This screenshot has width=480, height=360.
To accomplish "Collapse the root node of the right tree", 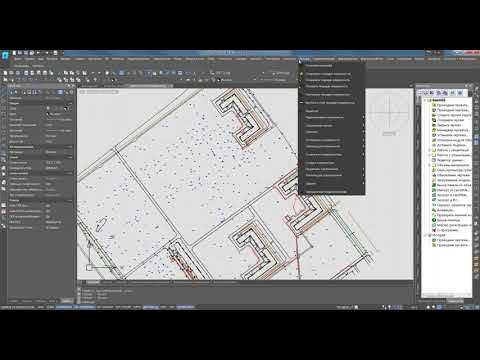I will click(x=425, y=100).
